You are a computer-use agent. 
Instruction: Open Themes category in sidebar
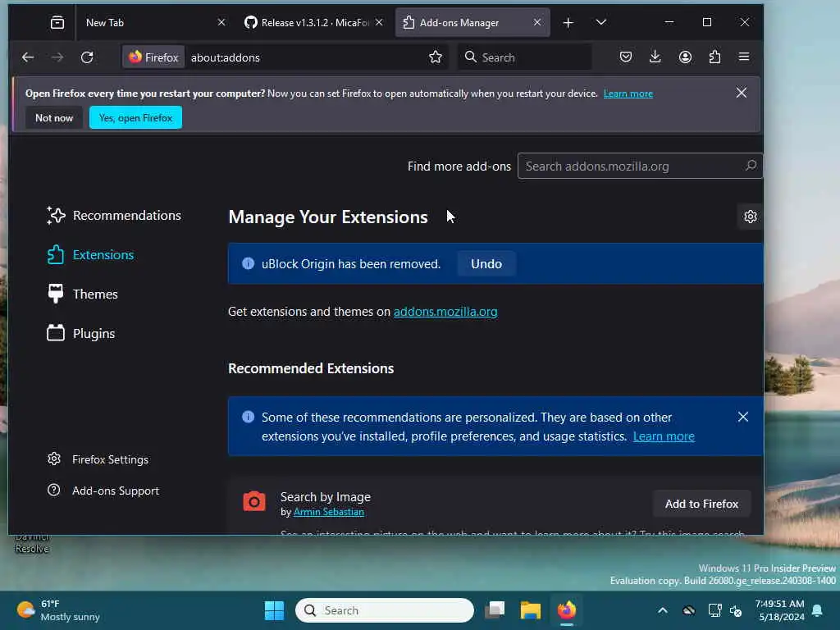point(82,294)
